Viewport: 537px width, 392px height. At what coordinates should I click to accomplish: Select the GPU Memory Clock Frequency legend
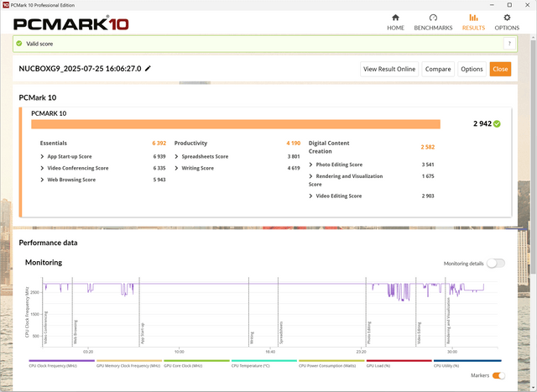point(128,363)
